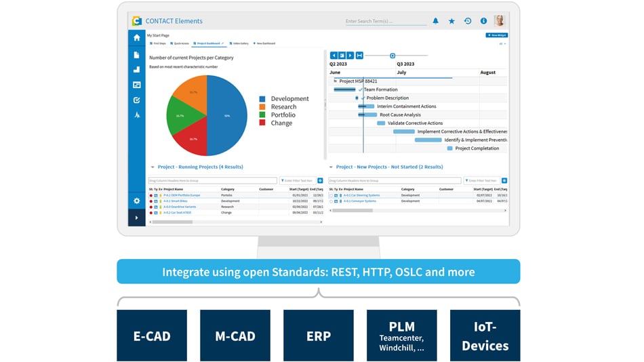Switch to the Video Gallery tab
This screenshot has height=362, width=644.
click(240, 43)
